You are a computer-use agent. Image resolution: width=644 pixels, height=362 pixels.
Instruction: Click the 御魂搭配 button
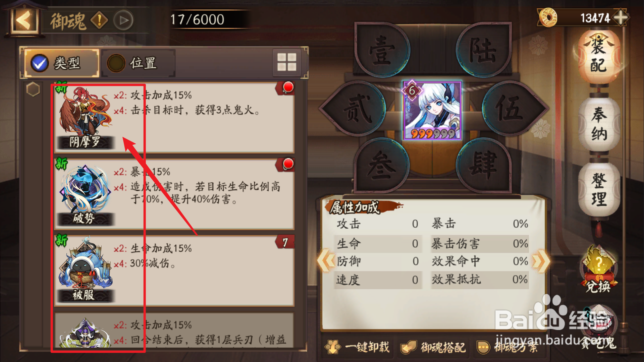coord(434,347)
